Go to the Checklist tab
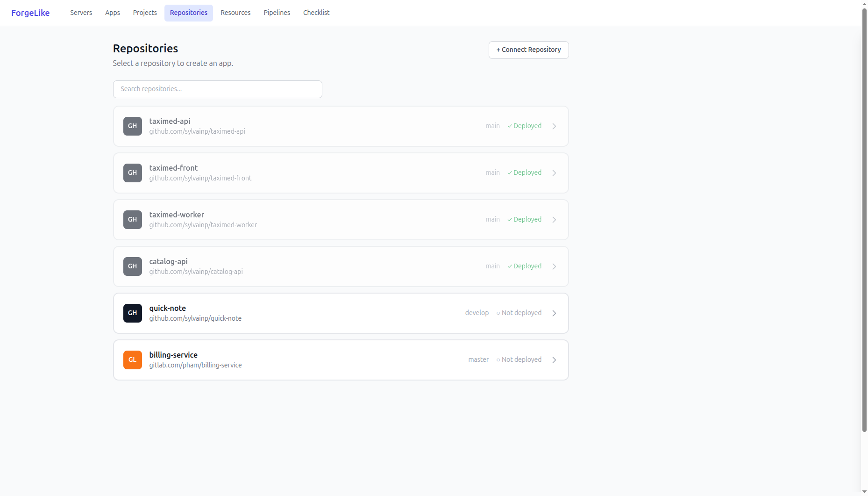 pos(316,13)
